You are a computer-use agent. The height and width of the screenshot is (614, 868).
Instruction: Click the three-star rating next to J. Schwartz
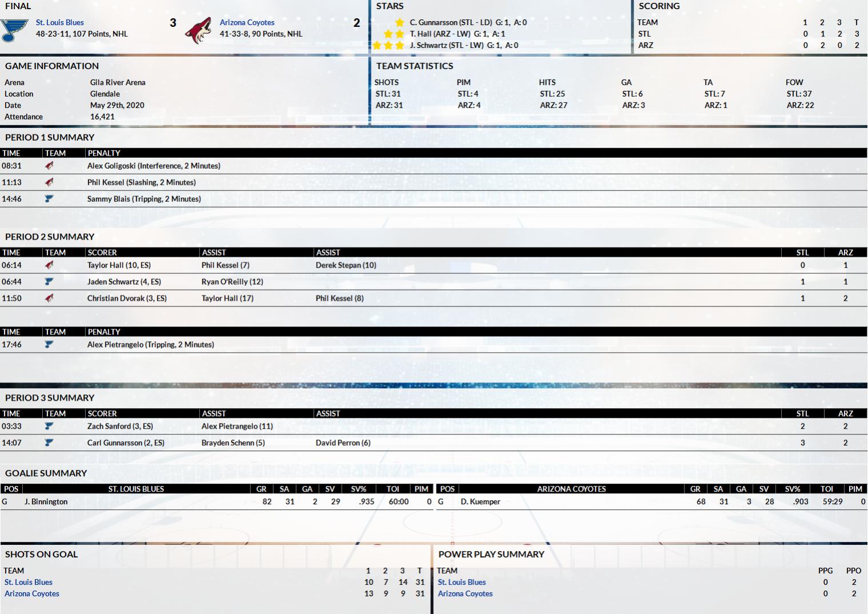tap(389, 45)
